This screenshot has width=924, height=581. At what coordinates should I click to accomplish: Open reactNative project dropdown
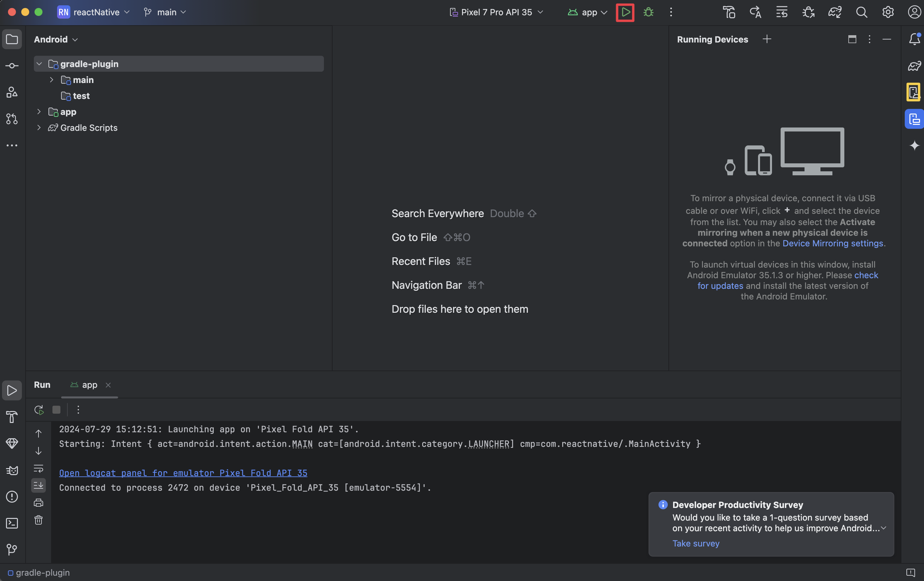pos(94,12)
